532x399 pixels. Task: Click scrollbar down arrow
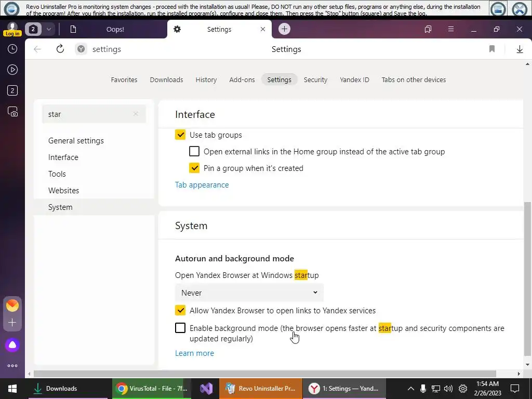[527, 365]
